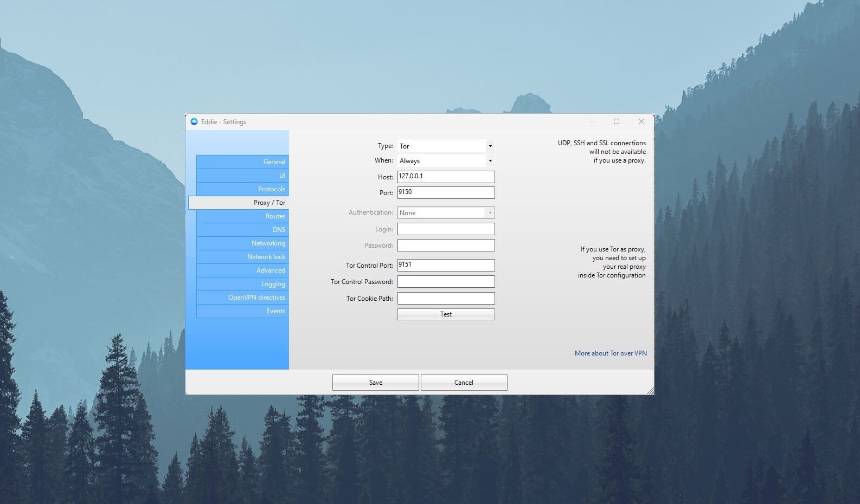860x504 pixels.
Task: Focus the Password input field
Action: pyautogui.click(x=446, y=245)
